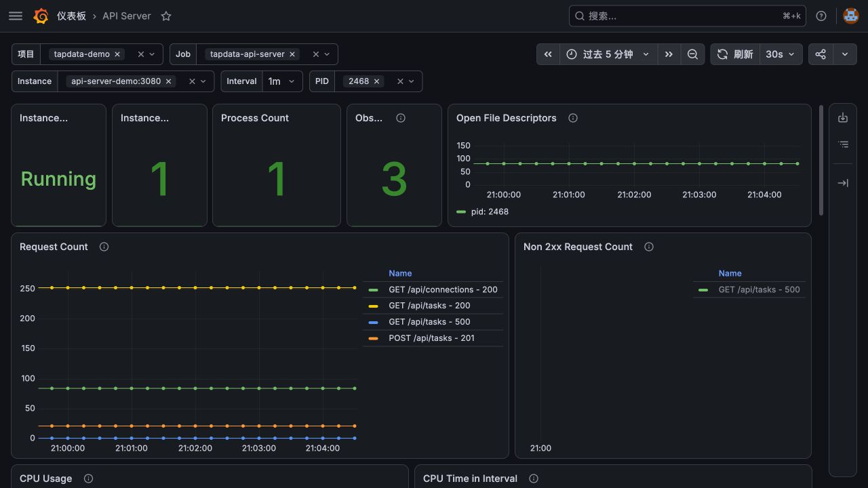This screenshot has height=488, width=868.
Task: Remove the tapdata-demo project tag
Action: (x=117, y=54)
